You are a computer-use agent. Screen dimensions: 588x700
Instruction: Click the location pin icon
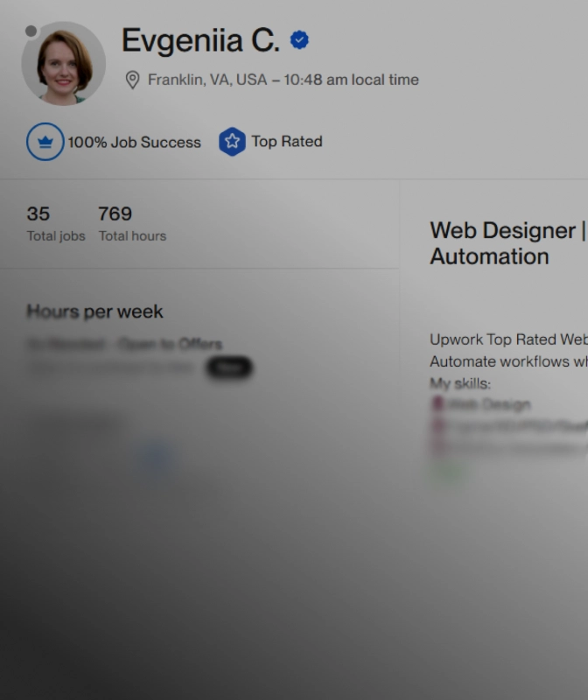tap(133, 80)
